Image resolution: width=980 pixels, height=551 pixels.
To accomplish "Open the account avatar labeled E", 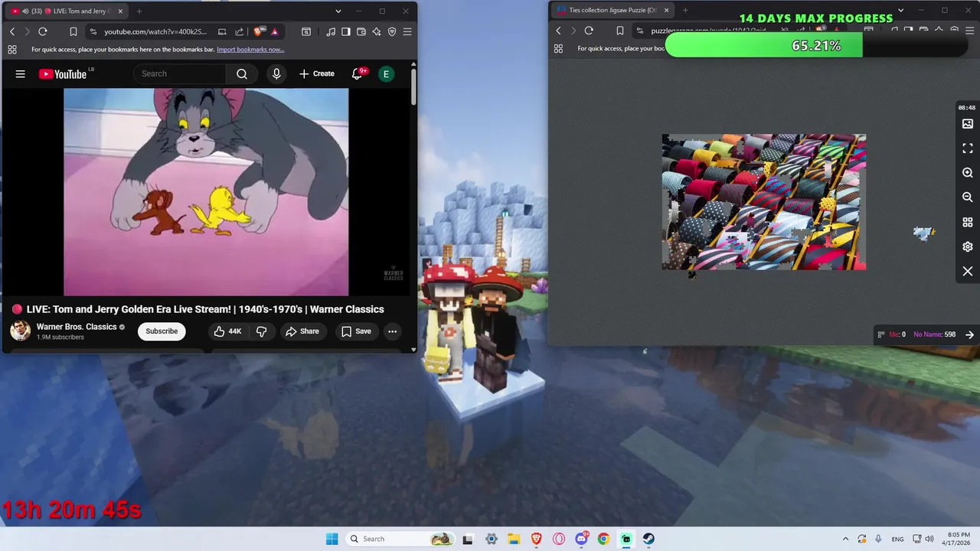I will tap(386, 73).
